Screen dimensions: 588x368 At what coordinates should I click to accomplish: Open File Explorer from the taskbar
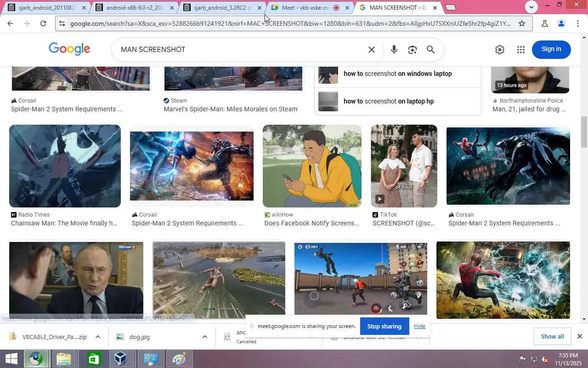tap(64, 359)
